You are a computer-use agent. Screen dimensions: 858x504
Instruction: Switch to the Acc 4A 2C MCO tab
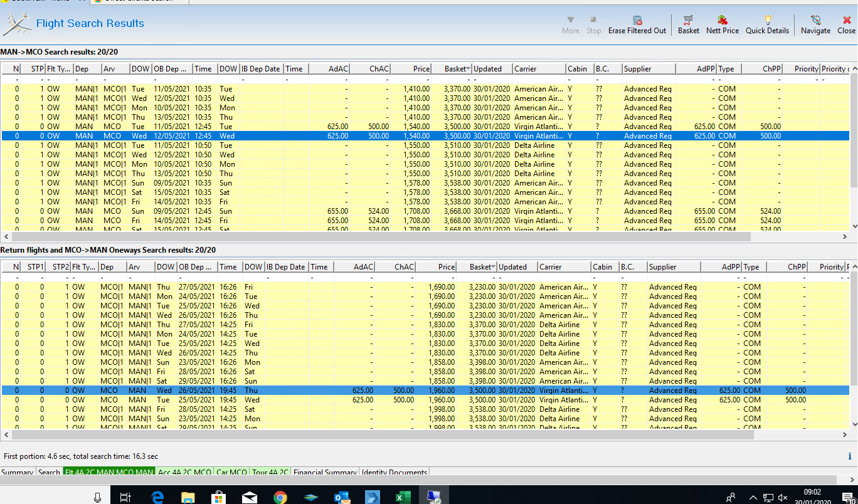pos(184,473)
